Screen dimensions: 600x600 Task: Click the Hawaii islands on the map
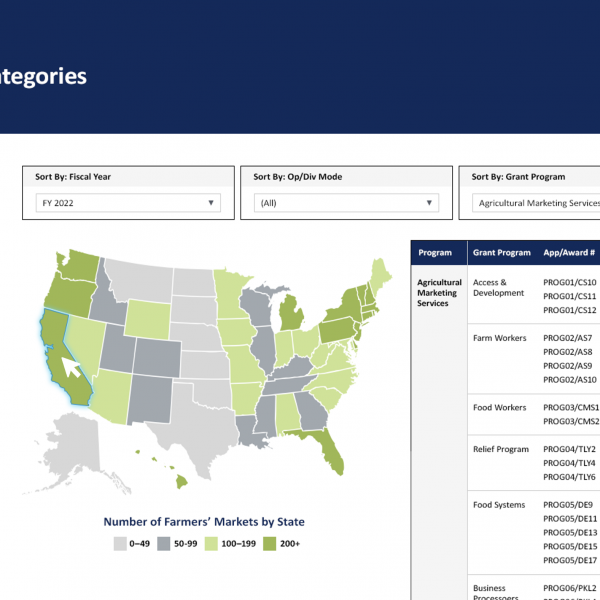coord(178,481)
